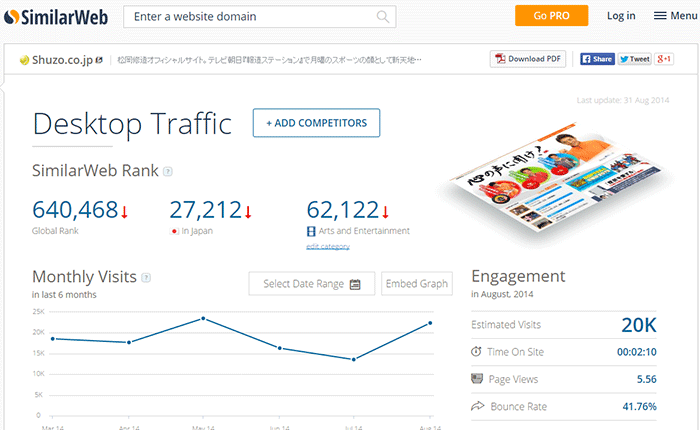Click the Desktop Traffic heading

coord(132,124)
